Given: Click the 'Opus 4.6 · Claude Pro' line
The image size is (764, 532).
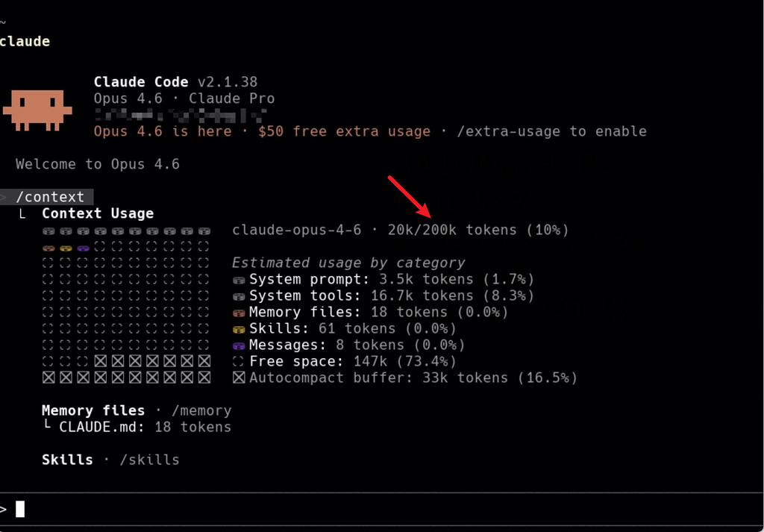Looking at the screenshot, I should coord(184,98).
